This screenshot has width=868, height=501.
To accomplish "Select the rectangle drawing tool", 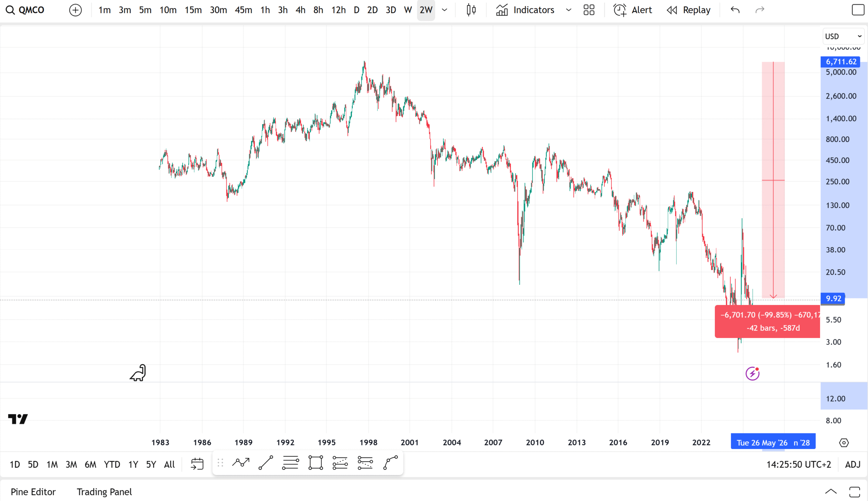I will (x=316, y=463).
